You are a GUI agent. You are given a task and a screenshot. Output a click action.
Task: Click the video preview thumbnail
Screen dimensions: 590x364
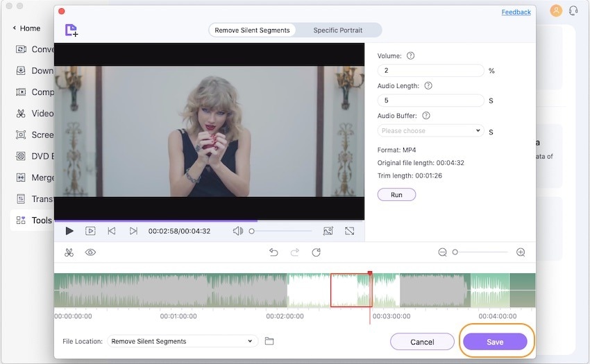(x=209, y=131)
